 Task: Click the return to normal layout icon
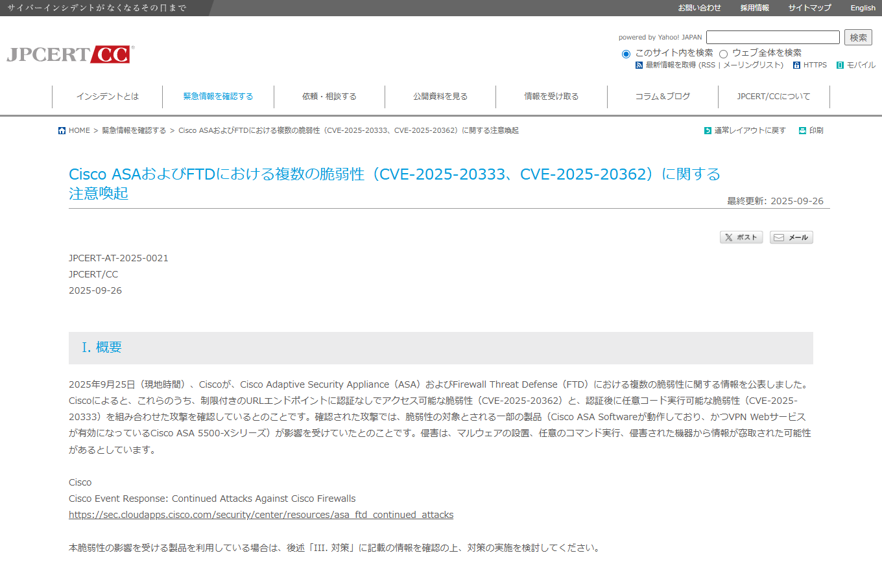point(708,131)
